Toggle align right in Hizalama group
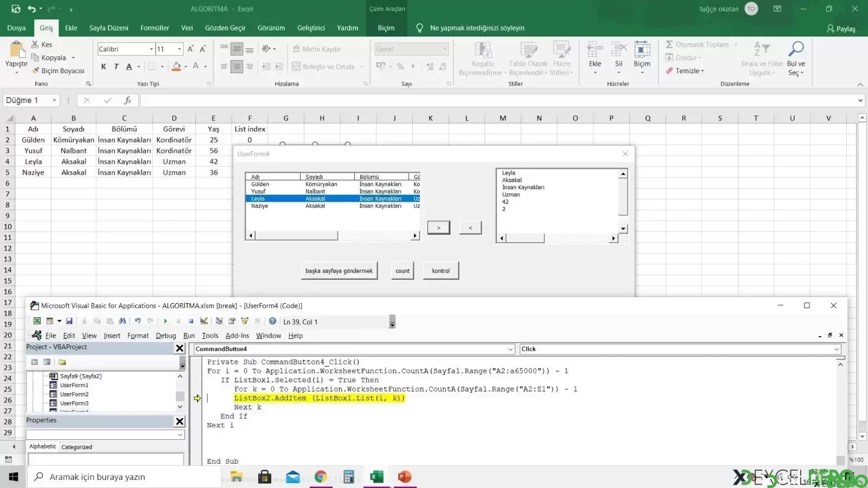The image size is (868, 488). pos(250,67)
